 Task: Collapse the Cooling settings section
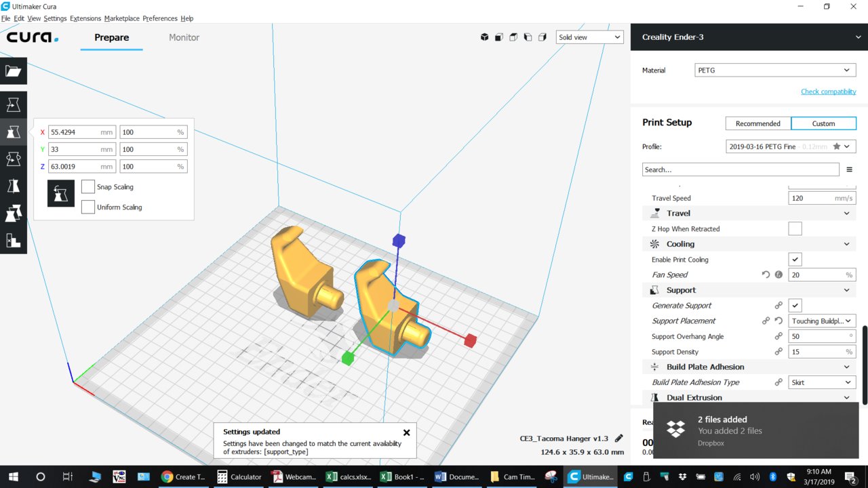[x=749, y=244]
